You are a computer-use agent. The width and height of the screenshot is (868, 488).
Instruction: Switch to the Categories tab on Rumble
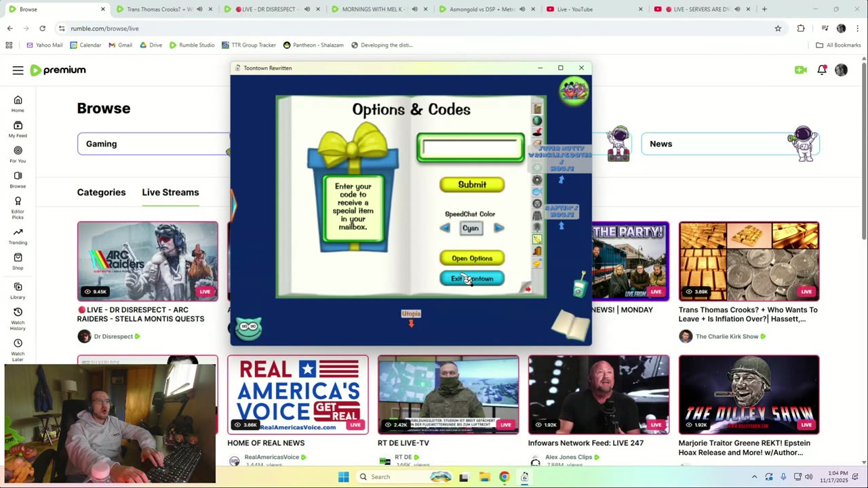[101, 192]
